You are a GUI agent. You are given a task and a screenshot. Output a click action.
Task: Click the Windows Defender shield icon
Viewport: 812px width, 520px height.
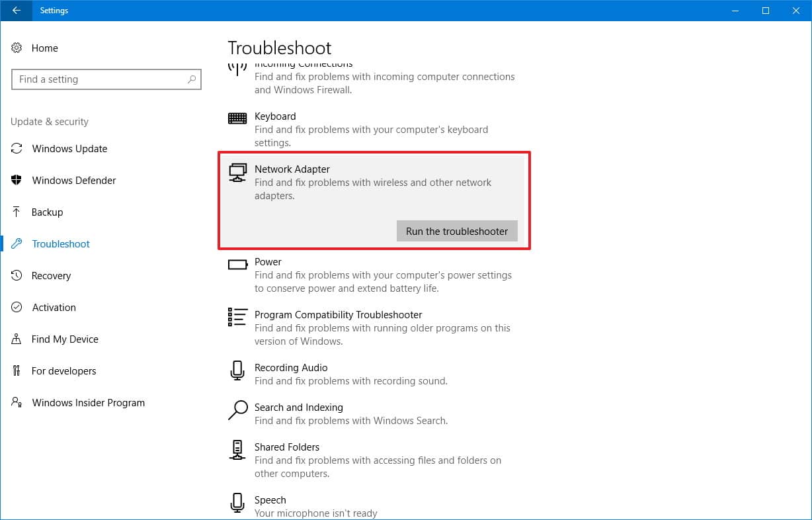[x=17, y=181]
